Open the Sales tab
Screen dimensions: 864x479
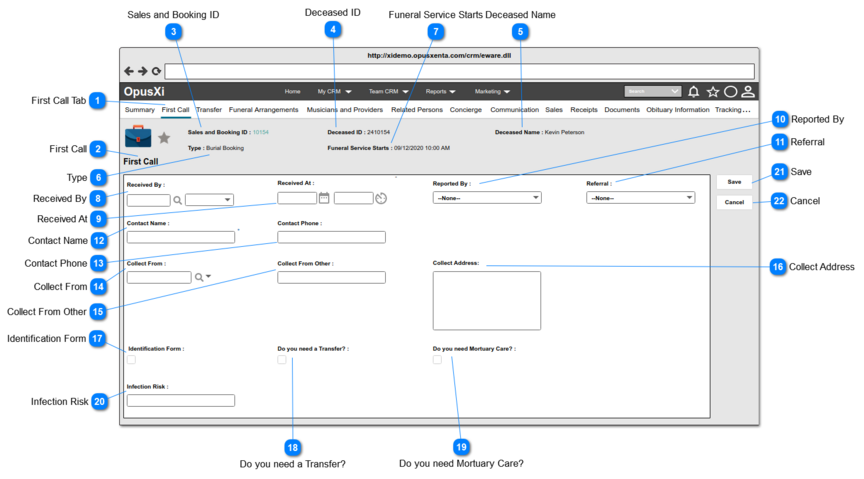point(554,110)
